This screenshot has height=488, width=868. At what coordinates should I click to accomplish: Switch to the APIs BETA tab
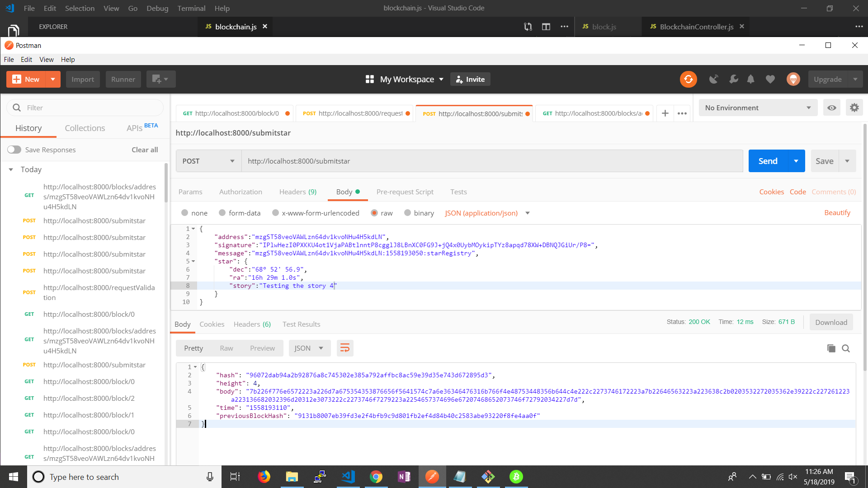pos(142,128)
